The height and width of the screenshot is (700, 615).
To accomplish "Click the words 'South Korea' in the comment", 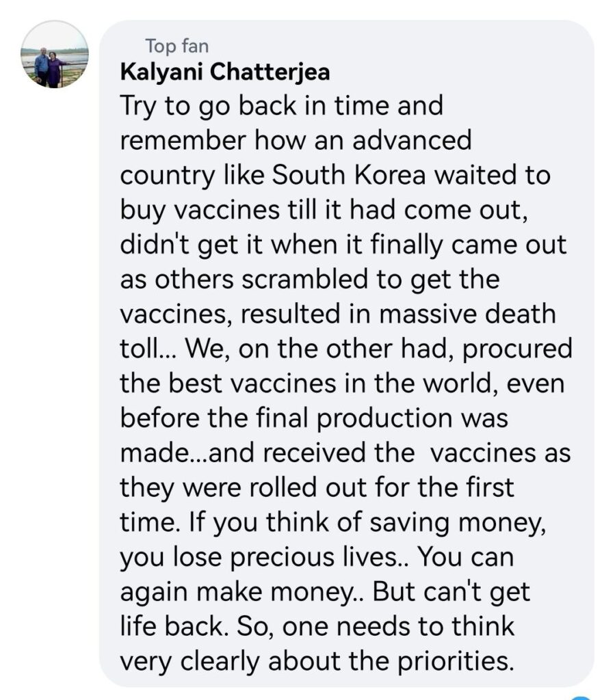I will [x=348, y=174].
